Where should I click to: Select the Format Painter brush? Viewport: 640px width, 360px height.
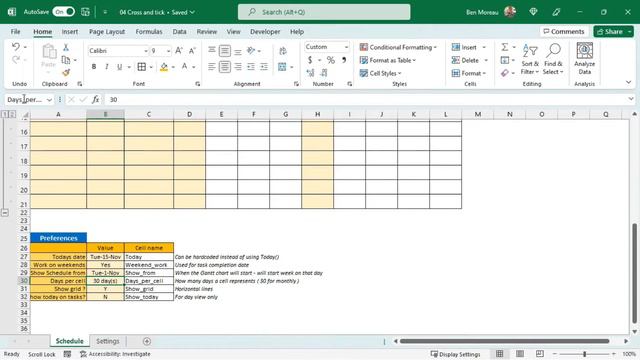(66, 73)
